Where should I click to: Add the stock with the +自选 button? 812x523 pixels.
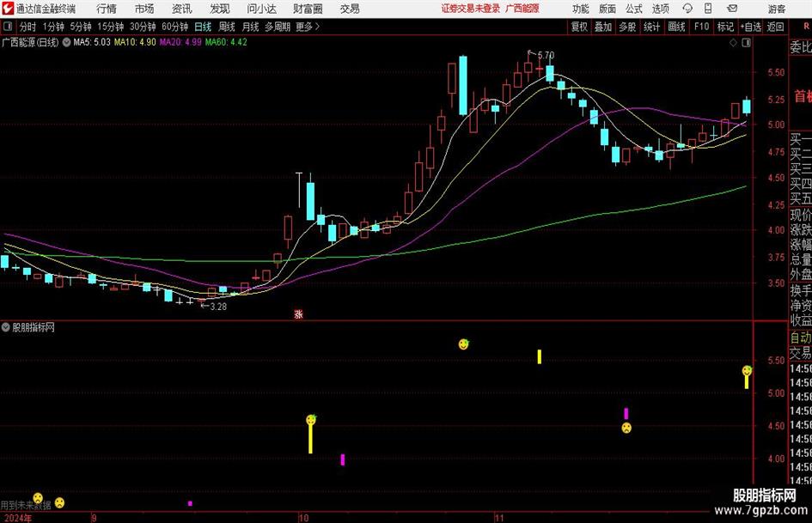point(750,27)
